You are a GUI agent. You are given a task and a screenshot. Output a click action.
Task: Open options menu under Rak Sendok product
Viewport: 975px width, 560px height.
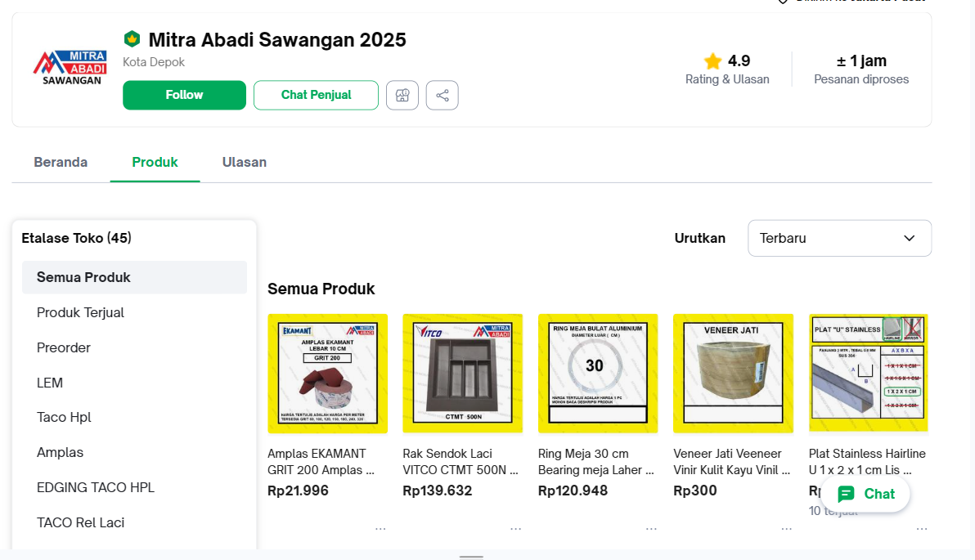(x=515, y=528)
